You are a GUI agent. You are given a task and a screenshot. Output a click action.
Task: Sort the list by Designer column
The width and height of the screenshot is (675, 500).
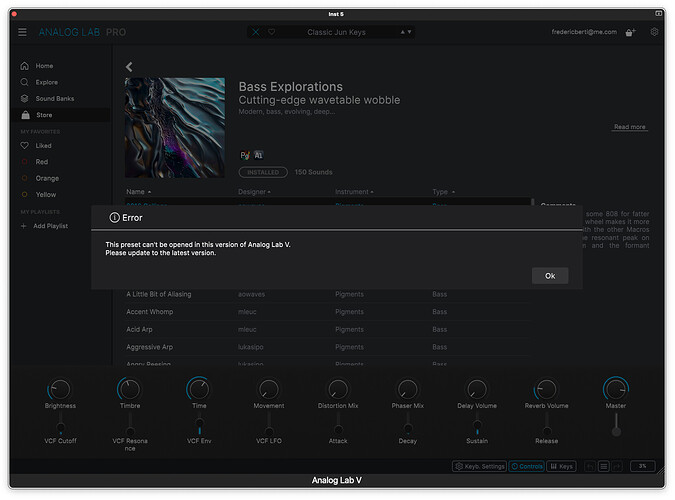pyautogui.click(x=254, y=192)
